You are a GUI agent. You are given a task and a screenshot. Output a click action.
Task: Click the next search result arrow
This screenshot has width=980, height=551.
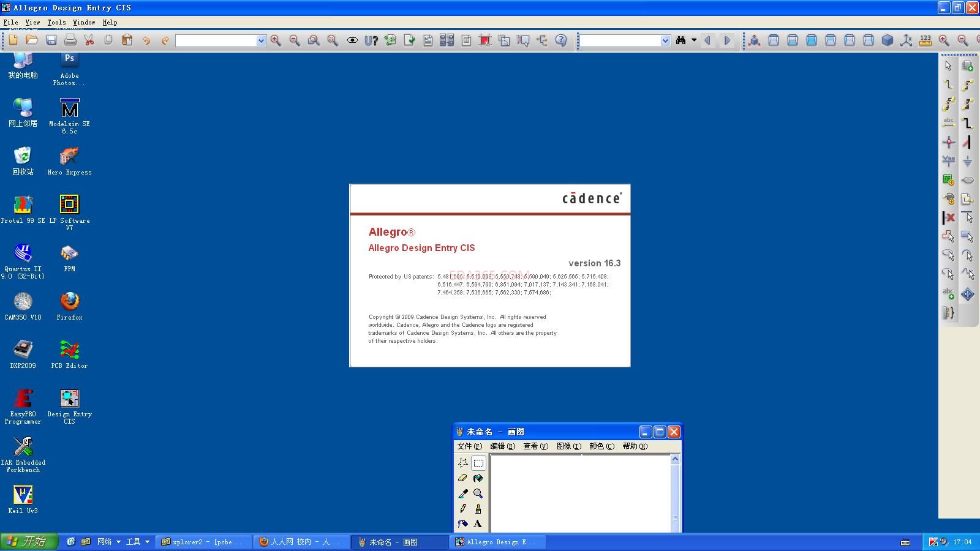(727, 40)
